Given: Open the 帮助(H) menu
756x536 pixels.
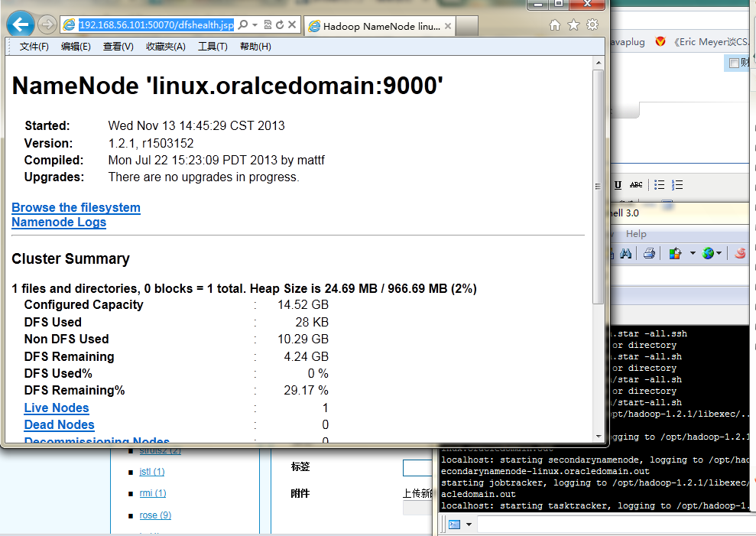Looking at the screenshot, I should 255,47.
